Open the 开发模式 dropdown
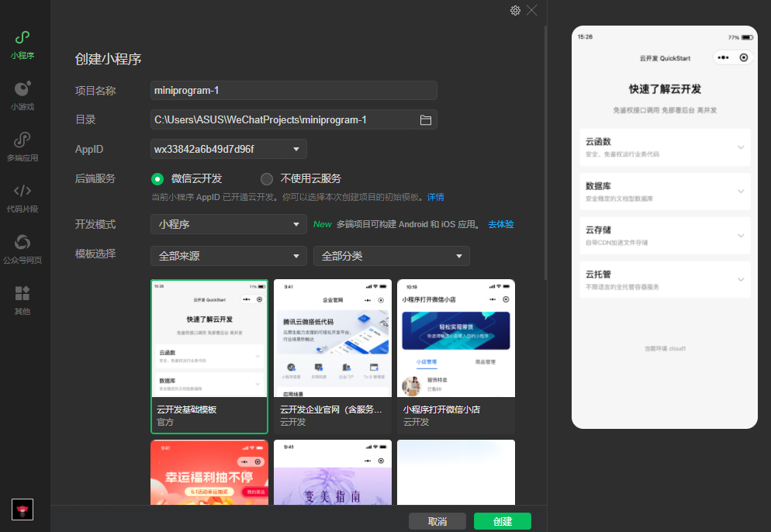 coord(229,224)
